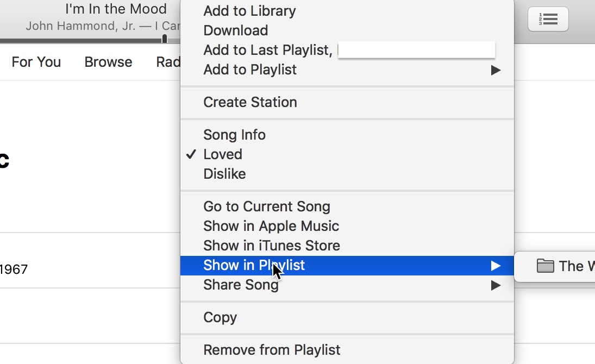Choose Go to Current Song

266,206
